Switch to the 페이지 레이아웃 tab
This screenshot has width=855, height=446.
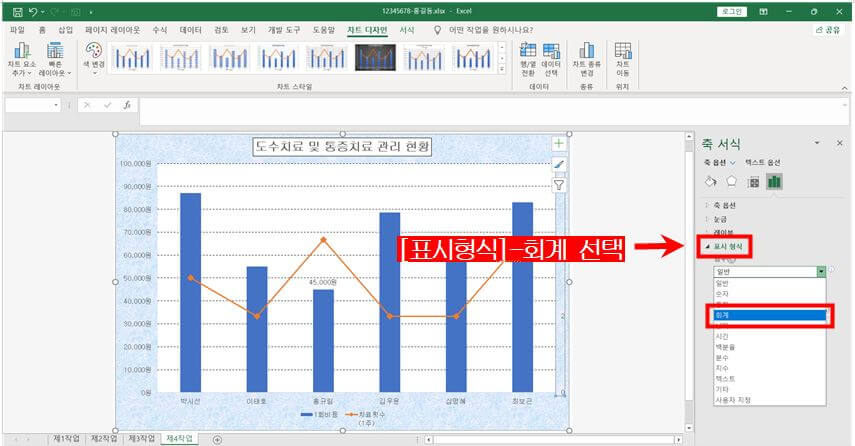[x=113, y=31]
